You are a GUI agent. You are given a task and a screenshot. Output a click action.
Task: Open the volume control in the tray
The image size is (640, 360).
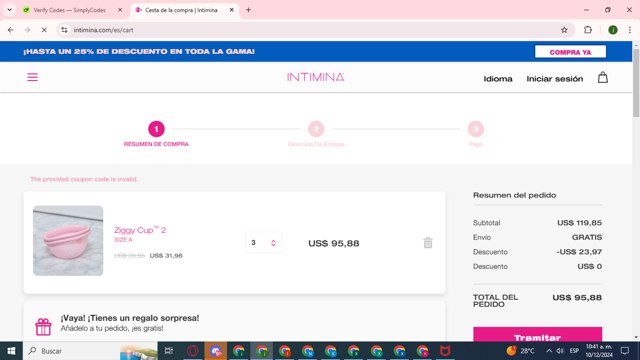click(560, 351)
